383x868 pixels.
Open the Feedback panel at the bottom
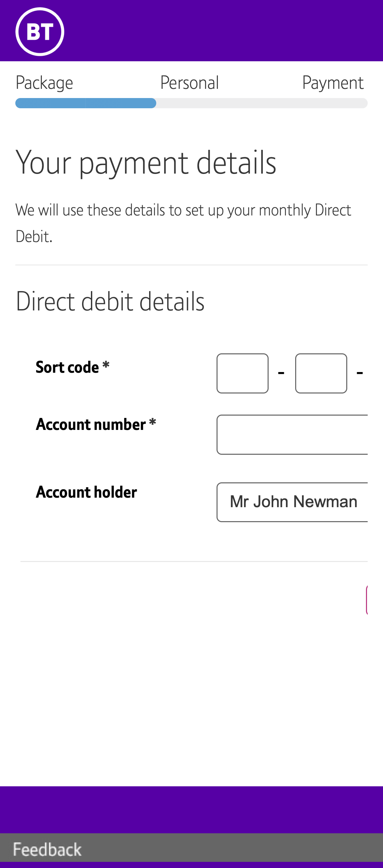[47, 848]
